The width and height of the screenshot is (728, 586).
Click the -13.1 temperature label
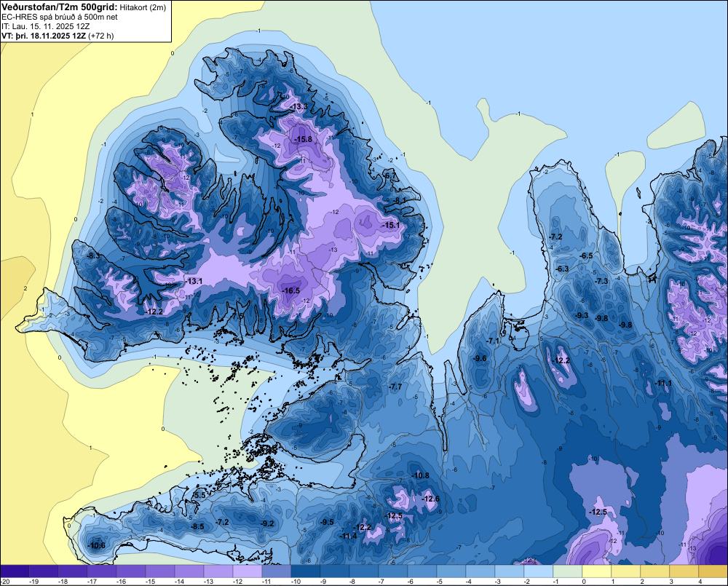pyautogui.click(x=194, y=282)
